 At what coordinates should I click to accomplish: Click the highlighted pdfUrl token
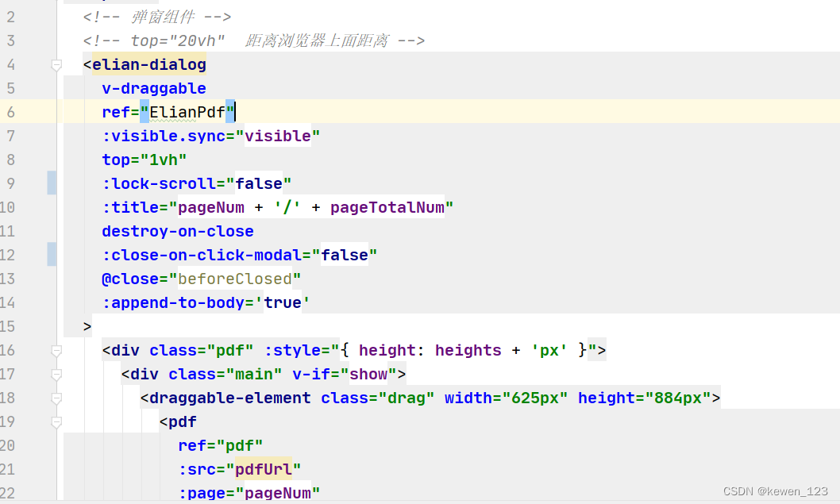pos(264,469)
